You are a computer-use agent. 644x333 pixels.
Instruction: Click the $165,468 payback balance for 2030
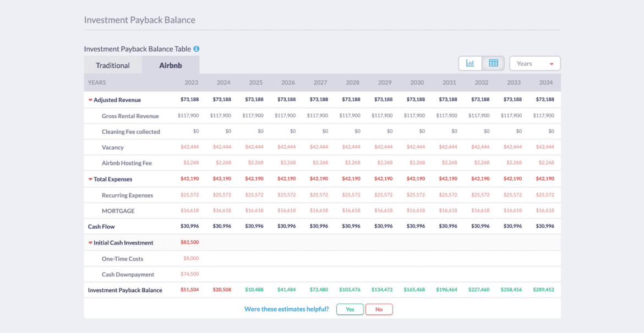414,290
